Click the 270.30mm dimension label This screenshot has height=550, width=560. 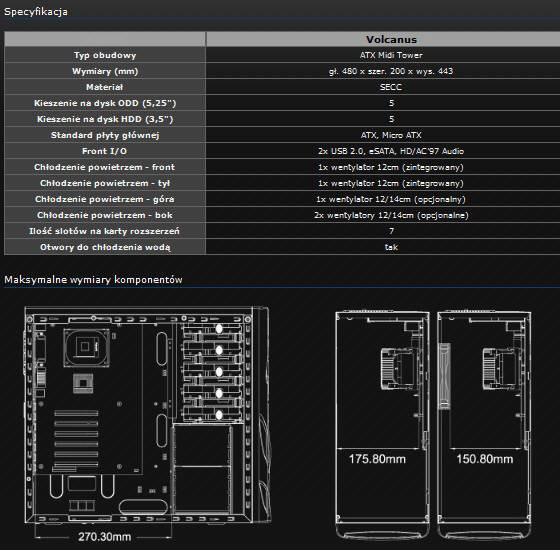click(105, 536)
